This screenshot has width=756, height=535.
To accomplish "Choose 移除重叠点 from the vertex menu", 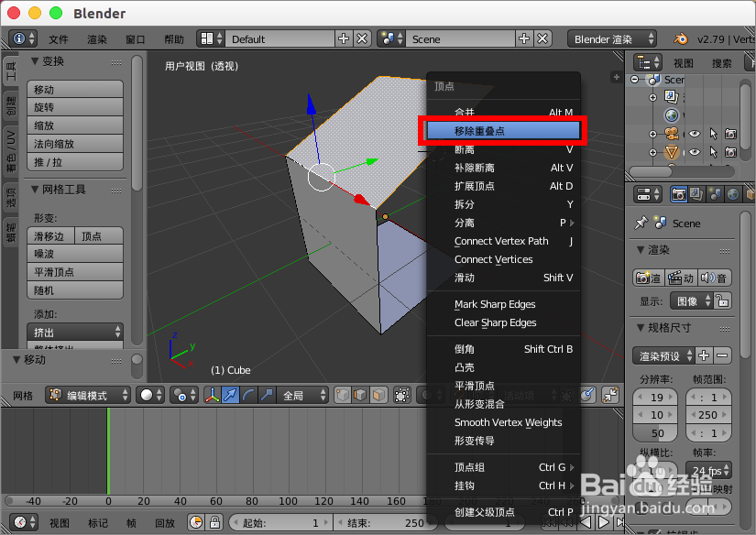I will 502,131.
